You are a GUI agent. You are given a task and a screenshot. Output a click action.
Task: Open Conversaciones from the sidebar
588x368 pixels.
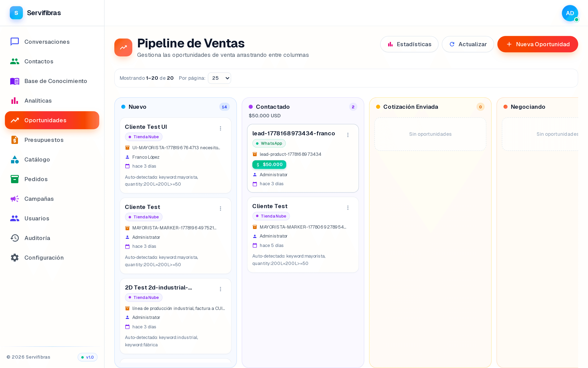[x=52, y=42]
